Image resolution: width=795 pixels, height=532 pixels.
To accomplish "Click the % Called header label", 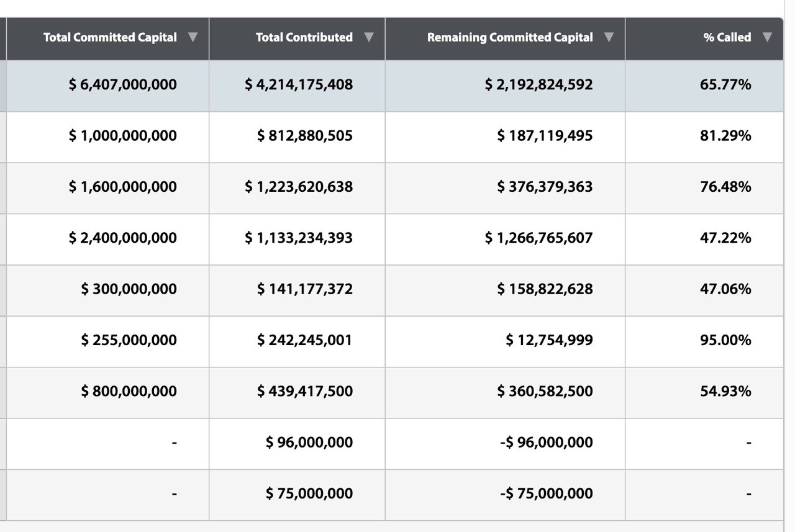I will [x=727, y=37].
